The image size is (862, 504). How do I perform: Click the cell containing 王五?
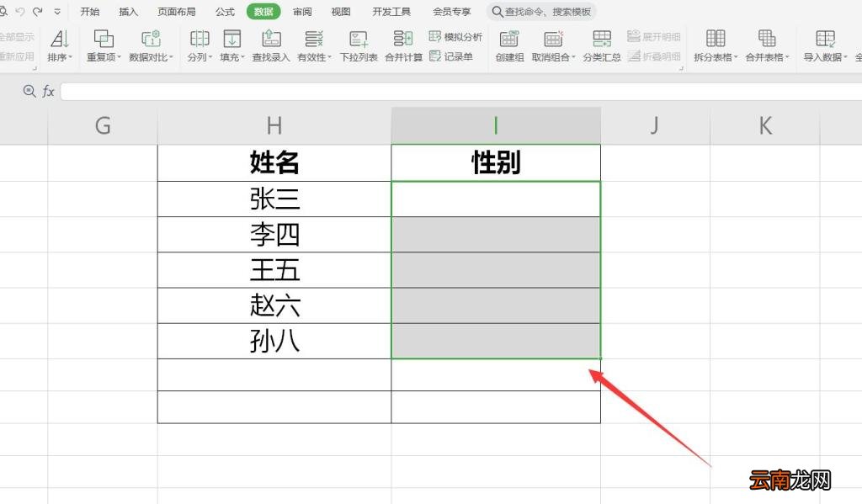(274, 270)
